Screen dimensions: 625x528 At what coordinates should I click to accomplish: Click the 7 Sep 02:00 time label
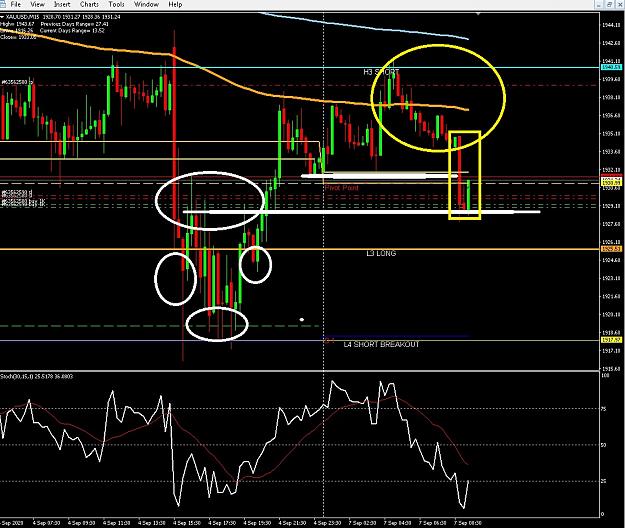point(362,523)
